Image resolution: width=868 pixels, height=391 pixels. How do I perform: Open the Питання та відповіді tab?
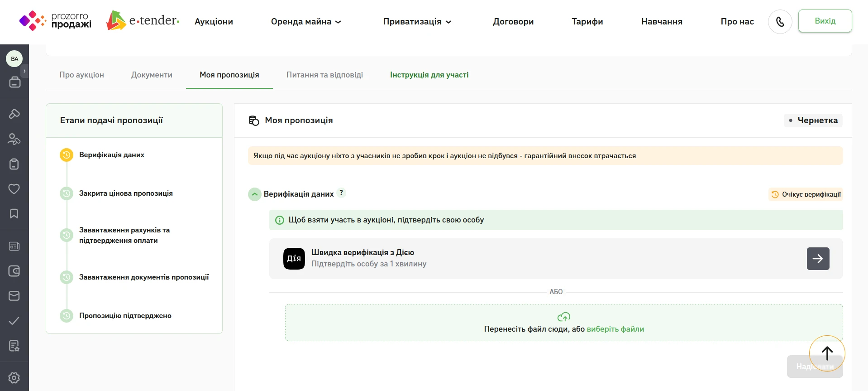click(x=324, y=75)
